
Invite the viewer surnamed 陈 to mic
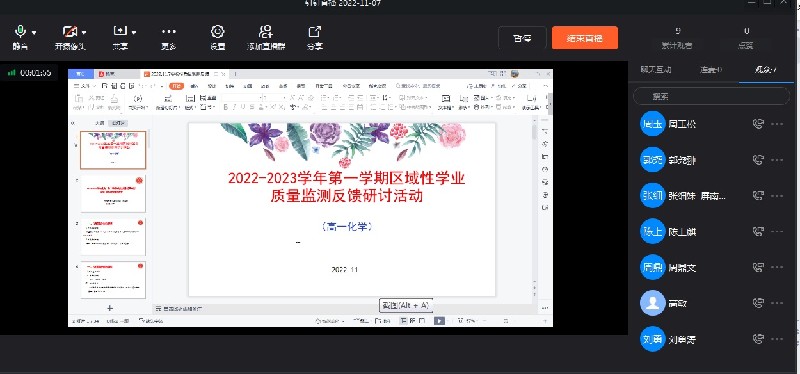(x=758, y=232)
